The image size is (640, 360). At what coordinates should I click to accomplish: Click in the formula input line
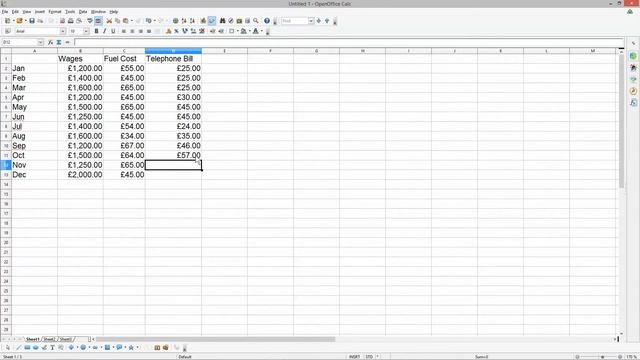point(349,42)
